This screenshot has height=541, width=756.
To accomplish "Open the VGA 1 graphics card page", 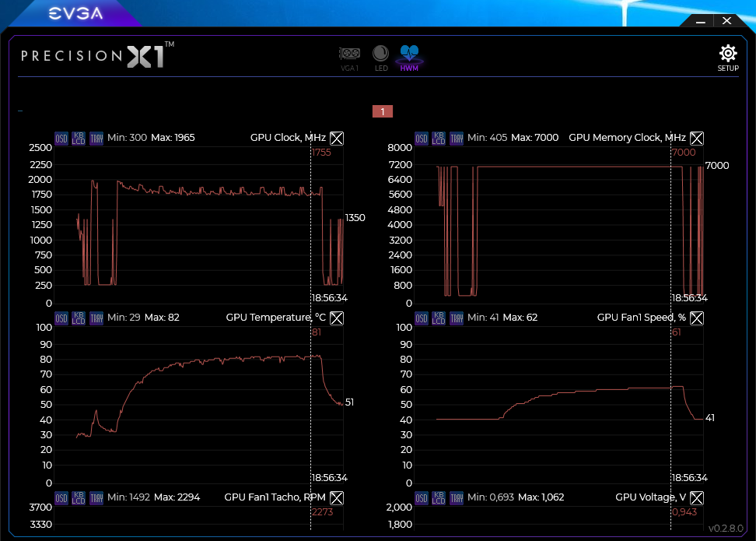I will coord(349,58).
